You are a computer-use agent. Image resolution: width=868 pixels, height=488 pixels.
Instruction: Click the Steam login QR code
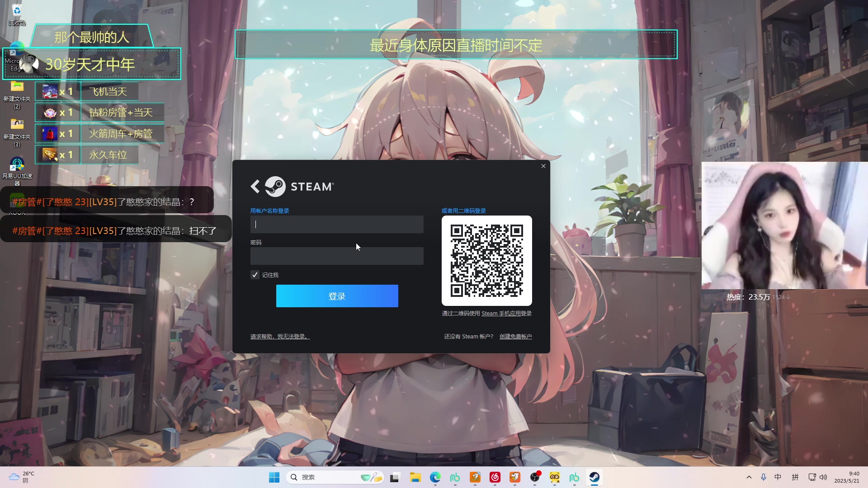pos(487,261)
